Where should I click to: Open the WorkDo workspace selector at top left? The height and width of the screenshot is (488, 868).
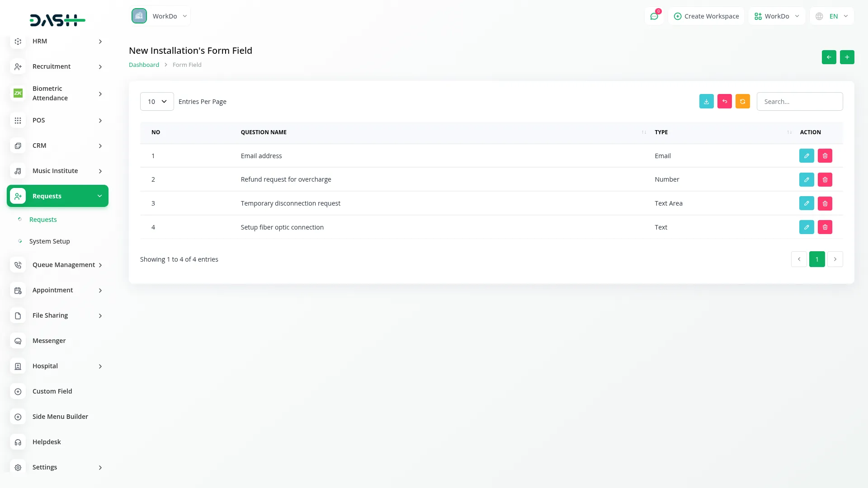click(x=160, y=16)
